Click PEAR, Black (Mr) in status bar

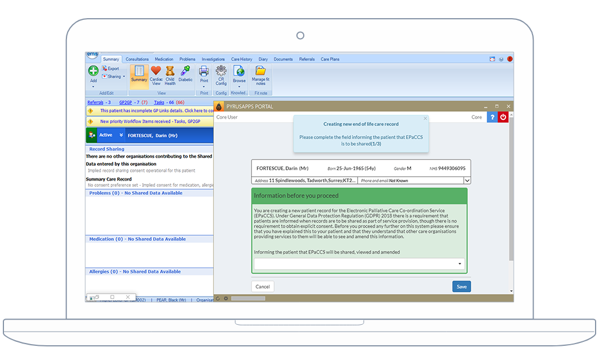171,300
